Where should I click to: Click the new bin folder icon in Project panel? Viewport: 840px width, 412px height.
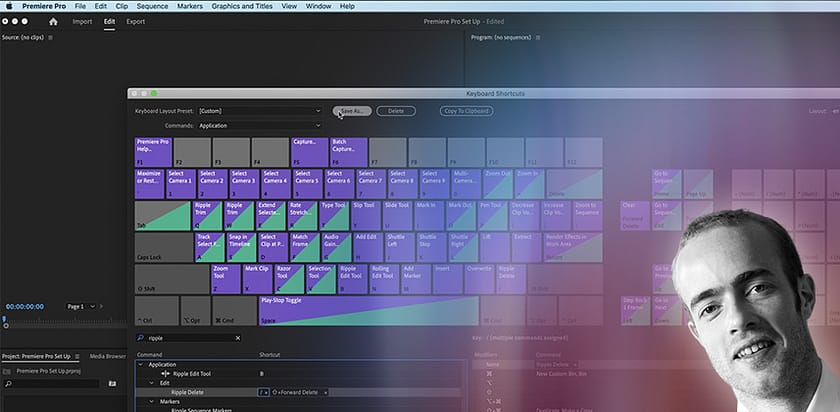pyautogui.click(x=112, y=384)
